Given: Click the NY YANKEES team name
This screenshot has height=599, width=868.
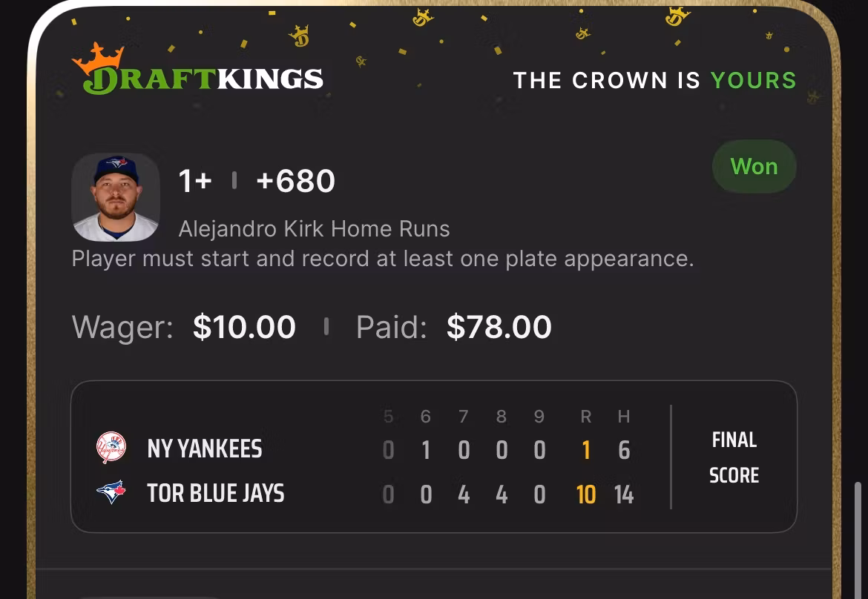Looking at the screenshot, I should point(205,449).
